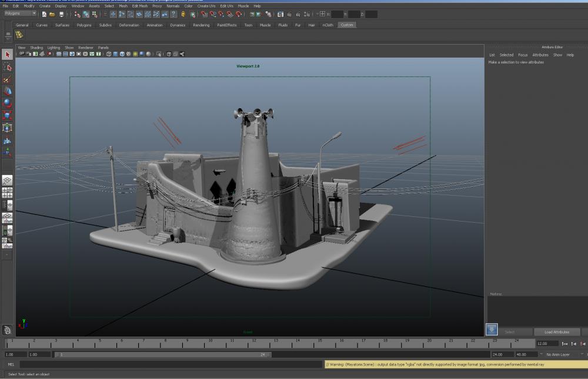This screenshot has width=588, height=379.
Task: Switch to four-view panel layout
Action: click(x=7, y=192)
